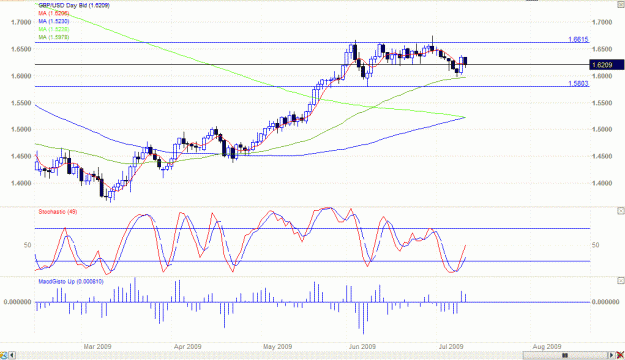Select the blue MA (1.5230) legend entry
This screenshot has width=625, height=360.
click(x=54, y=21)
